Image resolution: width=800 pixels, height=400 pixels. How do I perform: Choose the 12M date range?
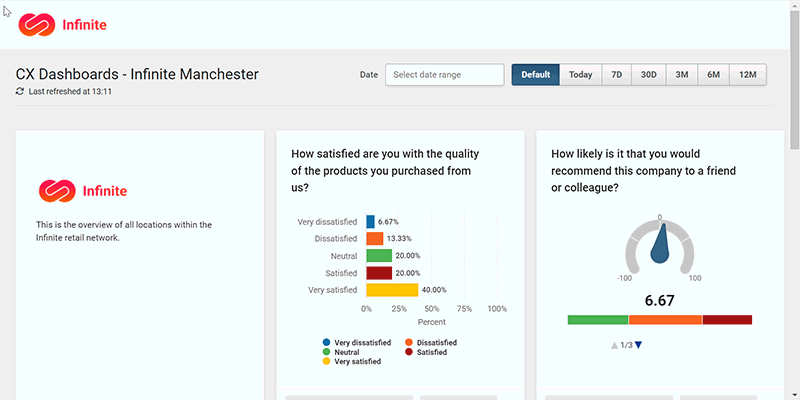(748, 75)
